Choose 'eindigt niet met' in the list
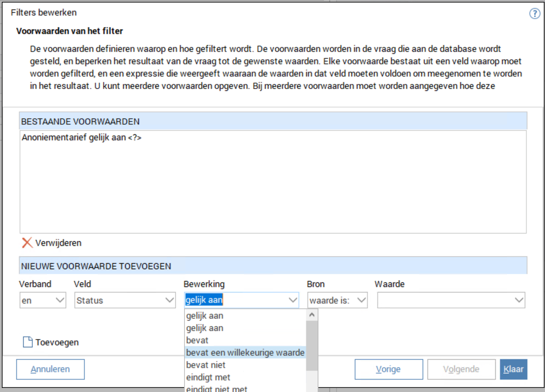The width and height of the screenshot is (545, 392). pyautogui.click(x=217, y=389)
